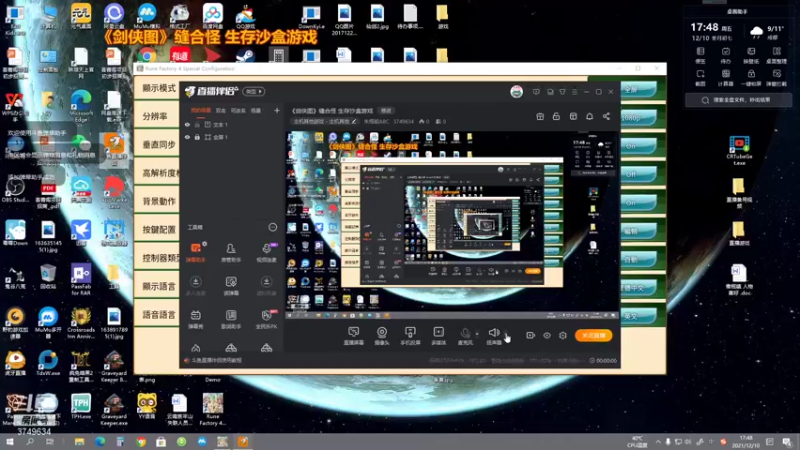Add 手机投屏 phone cast source

click(x=410, y=336)
